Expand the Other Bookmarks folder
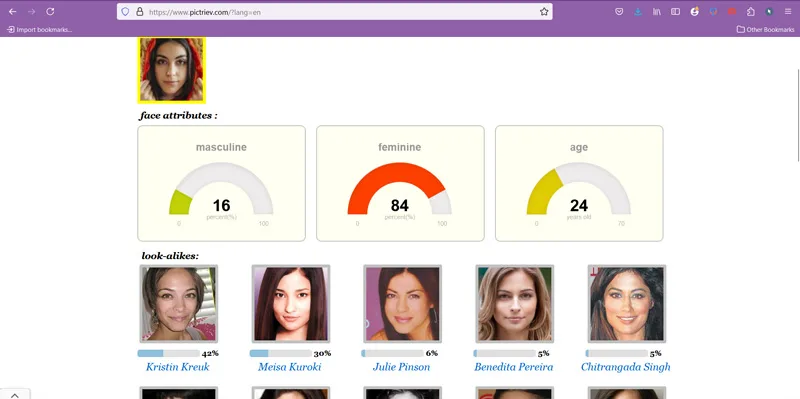Screen dimensions: 800x399 tap(765, 30)
